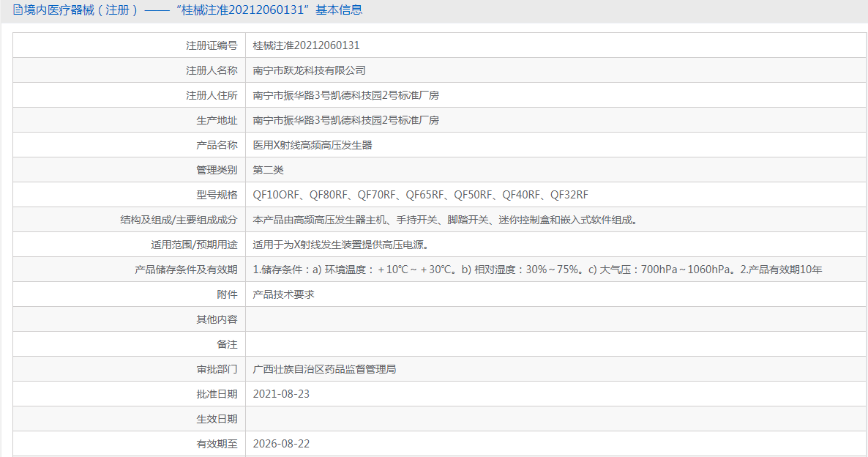The image size is (868, 457).
Task: Click the 注册人名称 label
Action: [212, 70]
